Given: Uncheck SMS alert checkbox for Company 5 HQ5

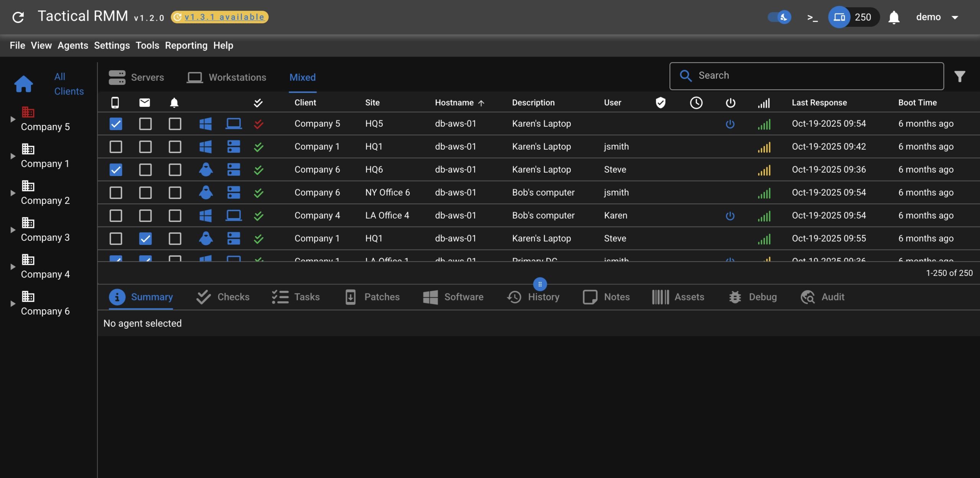Looking at the screenshot, I should click(116, 124).
